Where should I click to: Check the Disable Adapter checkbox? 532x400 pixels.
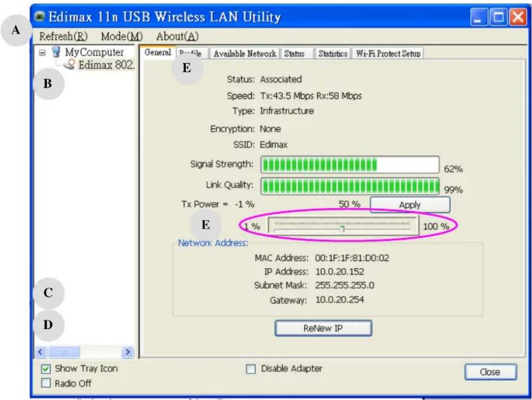click(x=251, y=369)
